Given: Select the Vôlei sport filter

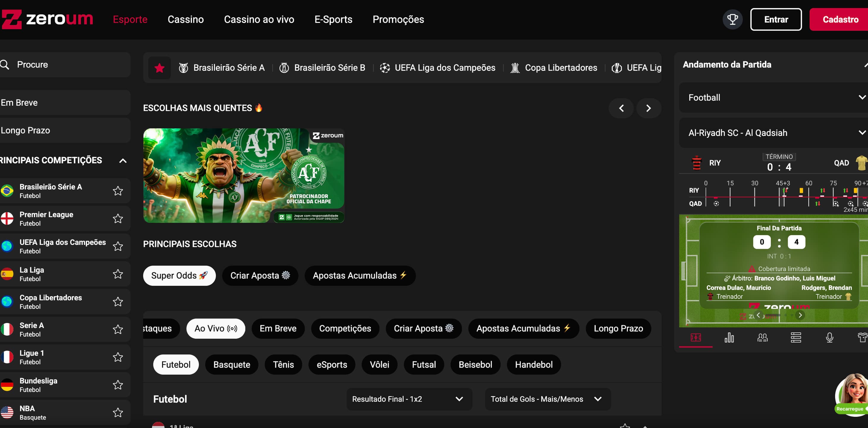Looking at the screenshot, I should (x=379, y=365).
